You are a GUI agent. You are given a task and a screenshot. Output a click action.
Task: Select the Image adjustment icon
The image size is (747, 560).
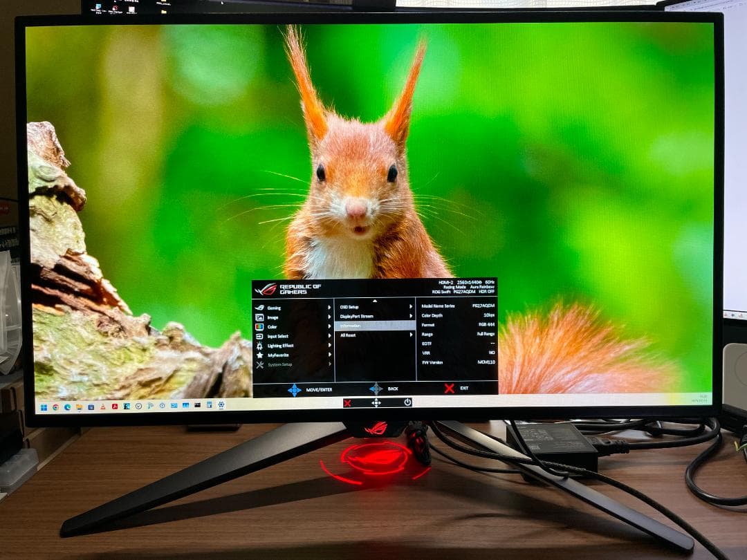point(261,317)
